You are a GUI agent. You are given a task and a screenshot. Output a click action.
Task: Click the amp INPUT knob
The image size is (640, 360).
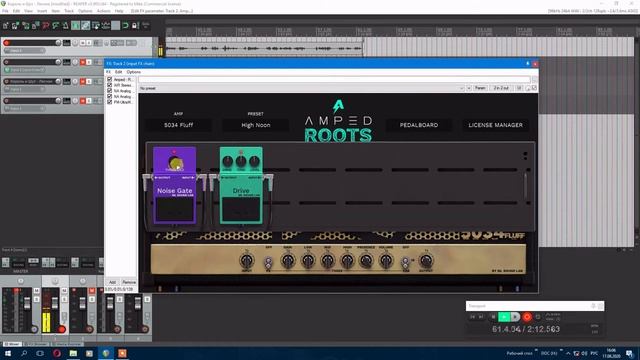click(247, 260)
